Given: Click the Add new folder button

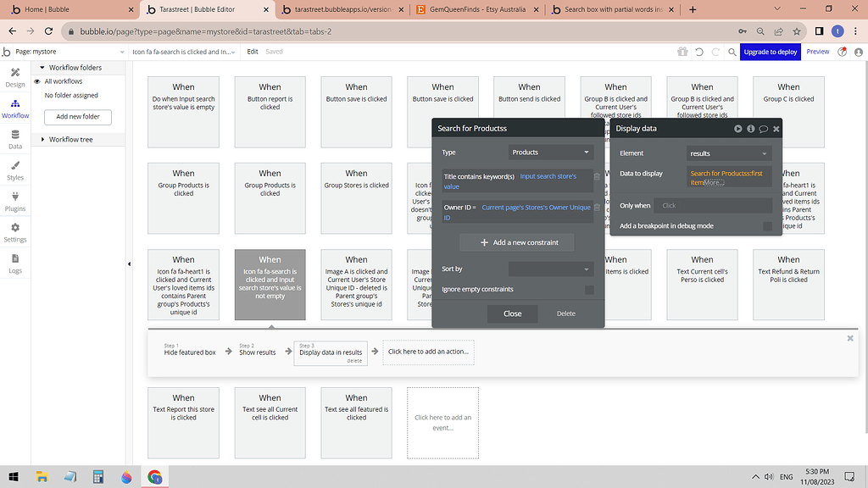Looking at the screenshot, I should [x=77, y=116].
